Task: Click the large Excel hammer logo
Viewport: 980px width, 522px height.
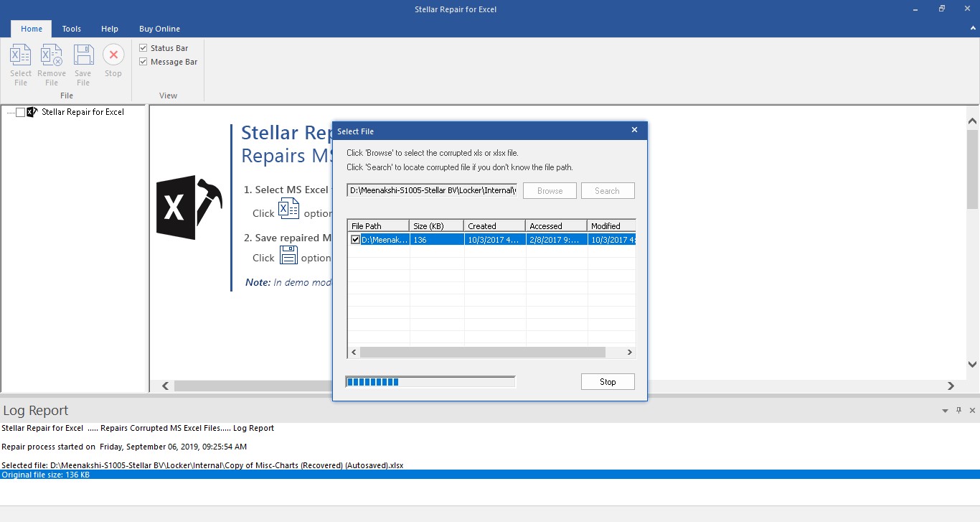Action: pos(189,208)
